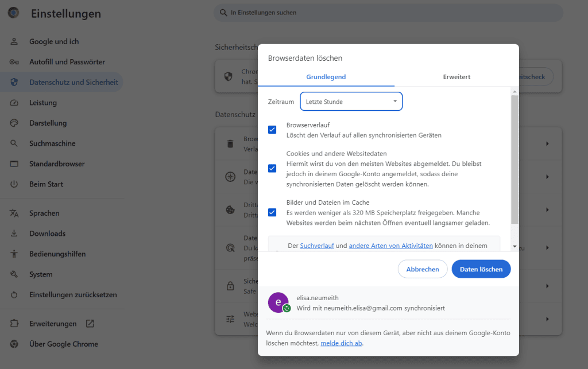Click the accessibility icon beside Bedienungshilfen

[14, 254]
